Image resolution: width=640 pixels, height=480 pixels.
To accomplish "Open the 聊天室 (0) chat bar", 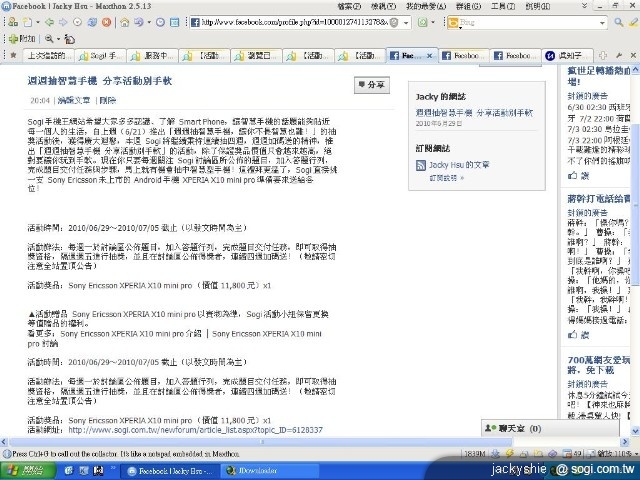I will [x=550, y=428].
